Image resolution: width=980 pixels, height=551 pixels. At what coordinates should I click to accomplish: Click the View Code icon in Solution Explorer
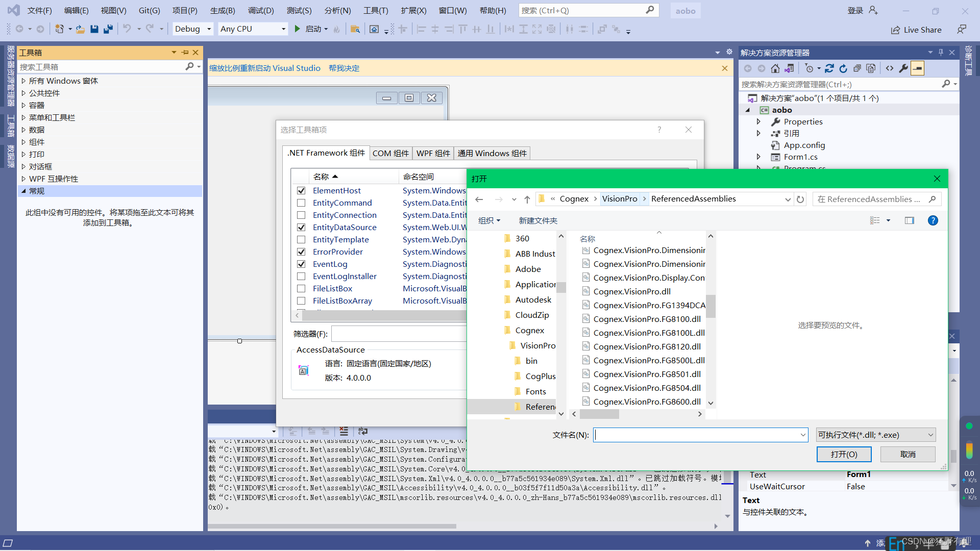tap(890, 68)
